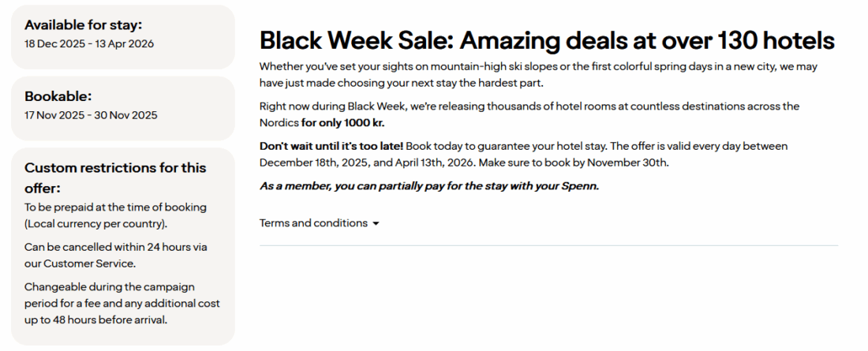Viewport: 868px width, 351px height.
Task: Click the "Available for stay:" heading
Action: (x=84, y=24)
